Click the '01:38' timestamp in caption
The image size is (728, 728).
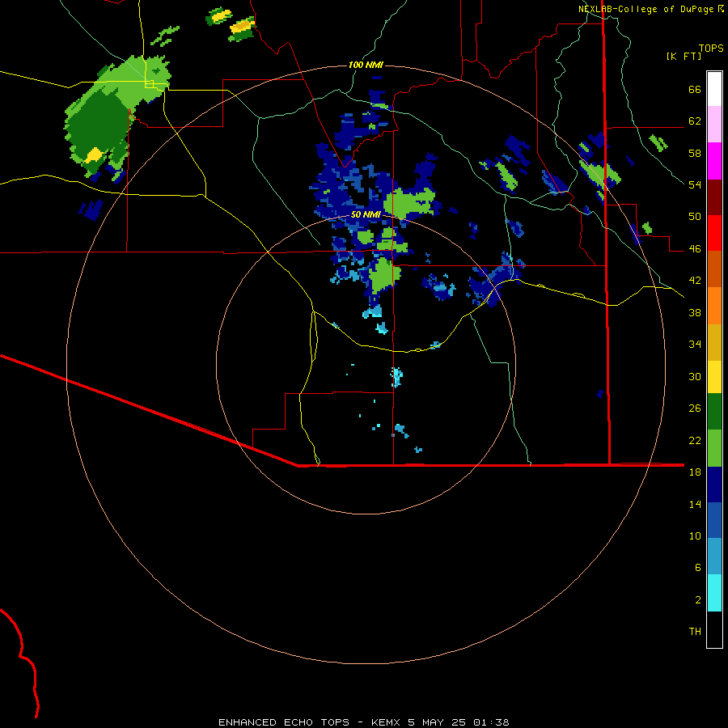[x=491, y=722]
